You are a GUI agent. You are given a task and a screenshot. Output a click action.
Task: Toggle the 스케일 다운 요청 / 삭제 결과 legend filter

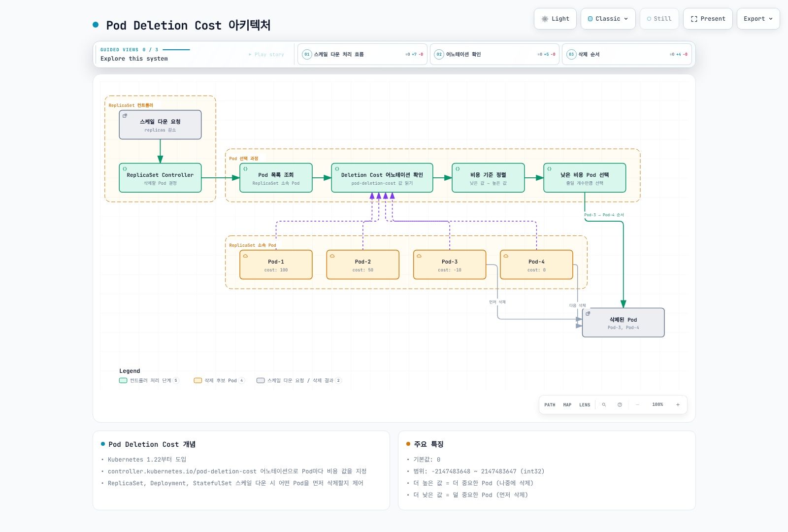299,380
